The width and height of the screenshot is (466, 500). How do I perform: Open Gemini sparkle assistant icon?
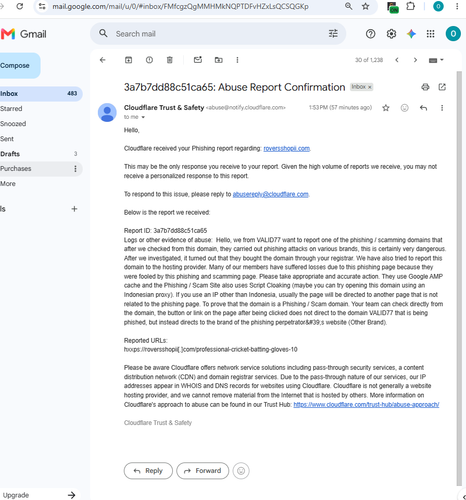[x=411, y=34]
